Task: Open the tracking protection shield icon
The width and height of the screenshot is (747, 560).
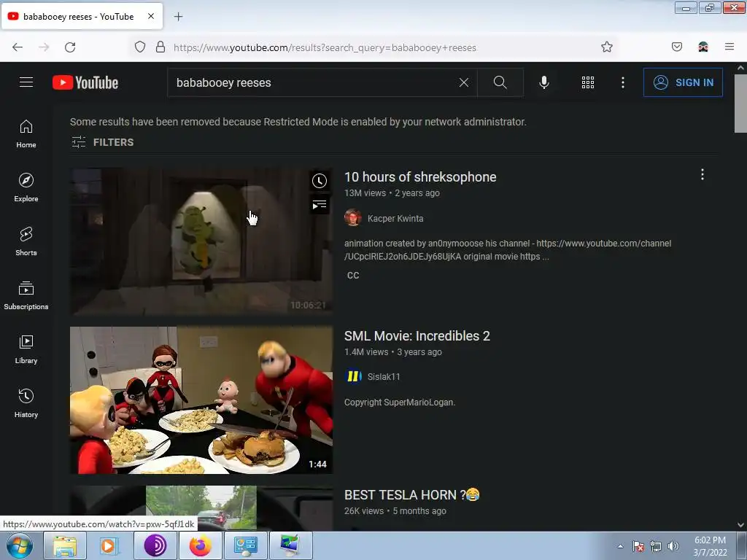Action: pyautogui.click(x=139, y=47)
